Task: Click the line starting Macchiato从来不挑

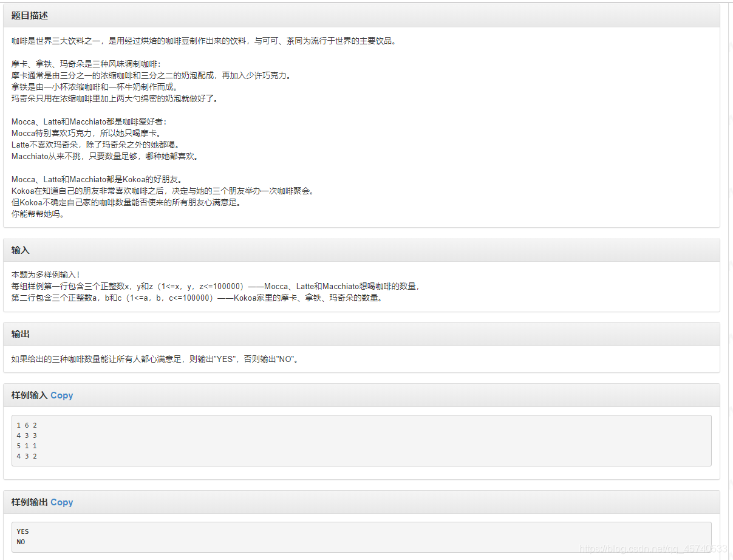Action: [105, 157]
